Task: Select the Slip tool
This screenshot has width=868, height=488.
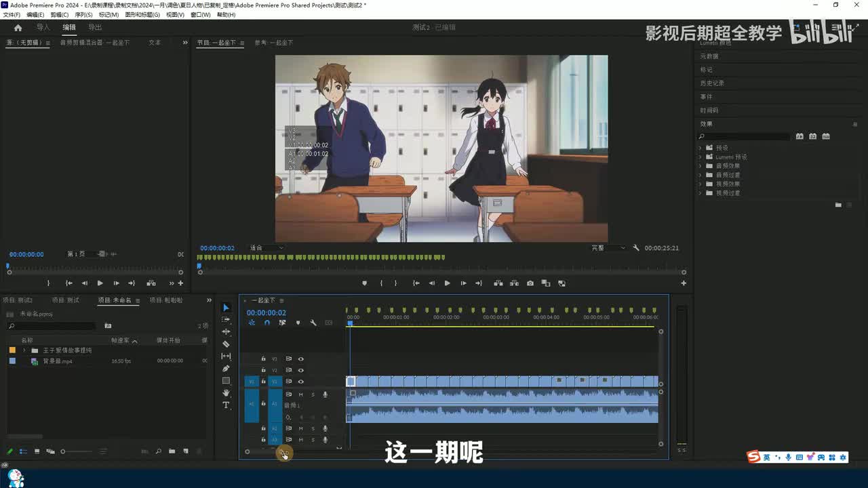Action: [x=226, y=357]
